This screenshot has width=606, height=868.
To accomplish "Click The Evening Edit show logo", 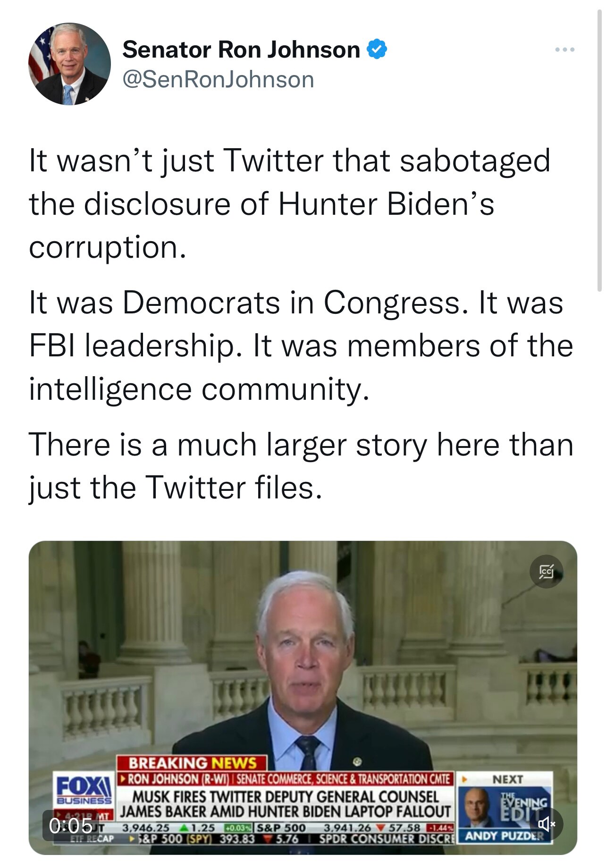I will click(x=525, y=803).
